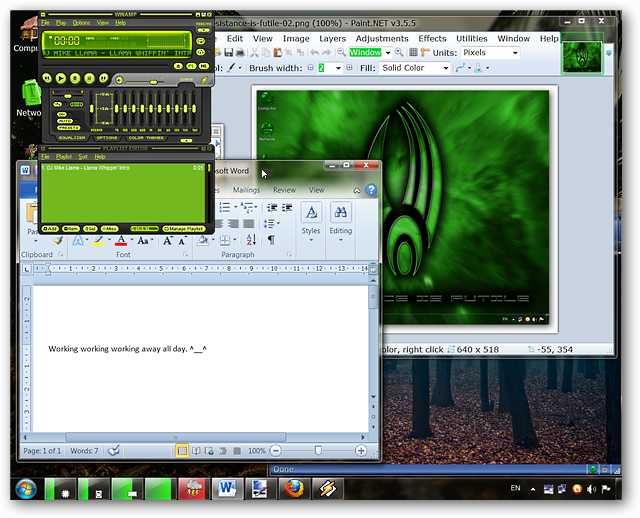The height and width of the screenshot is (518, 640).
Task: Open the Paint.NET Layers menu
Action: pos(332,38)
